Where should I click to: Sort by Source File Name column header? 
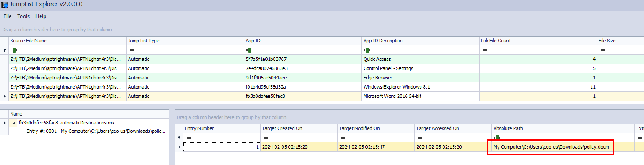point(67,41)
